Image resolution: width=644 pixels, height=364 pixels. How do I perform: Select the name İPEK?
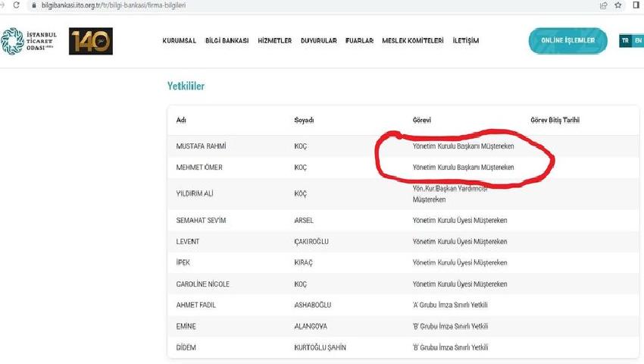183,262
